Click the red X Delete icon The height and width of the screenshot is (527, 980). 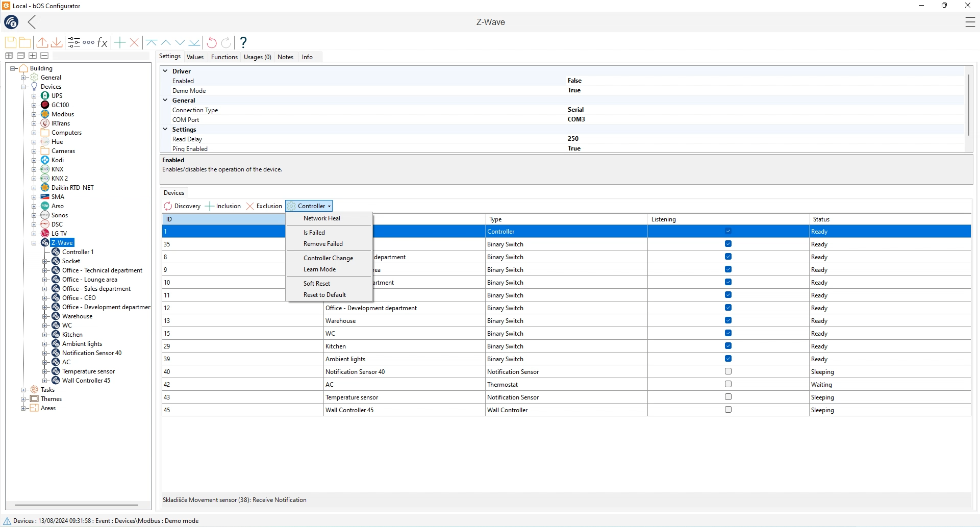[x=134, y=42]
